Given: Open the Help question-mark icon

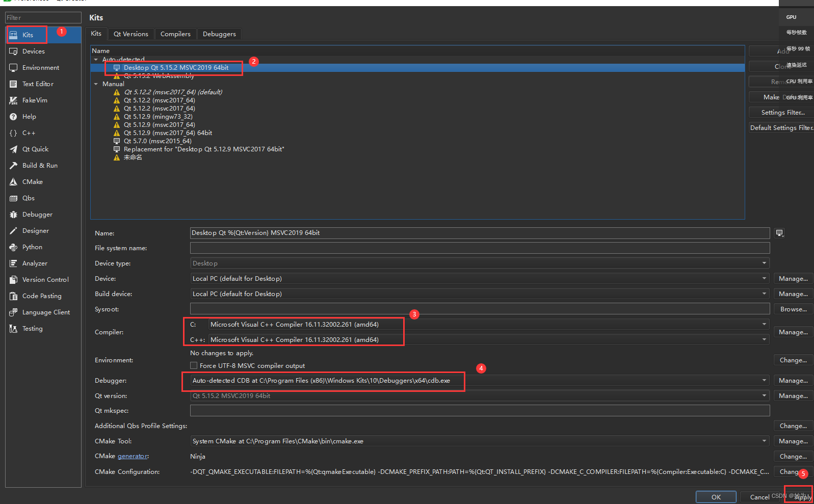Looking at the screenshot, I should coord(14,117).
